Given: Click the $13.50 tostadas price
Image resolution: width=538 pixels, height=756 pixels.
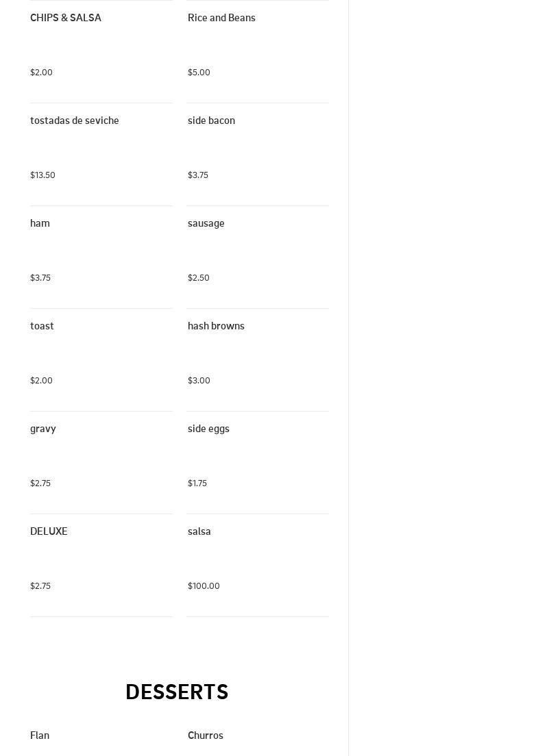Looking at the screenshot, I should 42,175.
